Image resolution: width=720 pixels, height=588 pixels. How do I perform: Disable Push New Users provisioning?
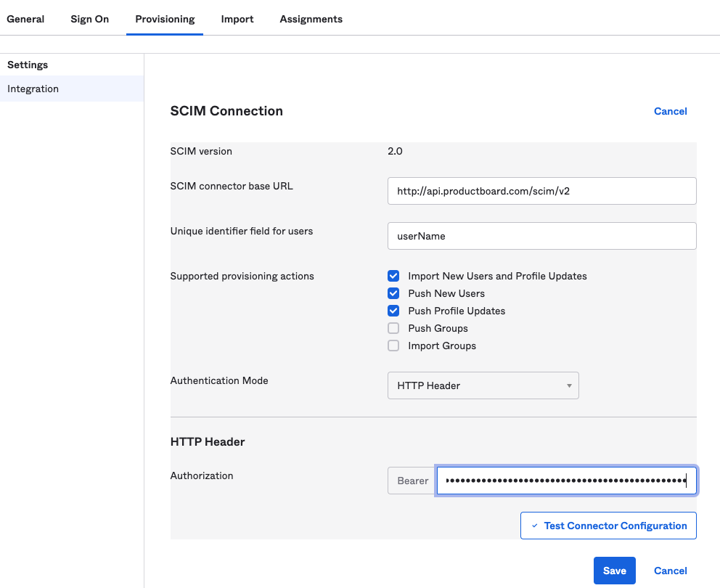pos(393,293)
